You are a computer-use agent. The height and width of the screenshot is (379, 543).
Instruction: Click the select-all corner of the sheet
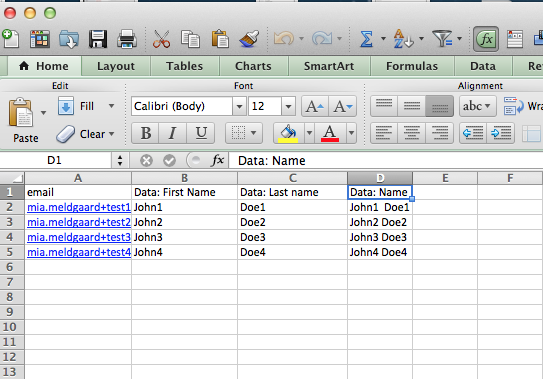point(12,178)
